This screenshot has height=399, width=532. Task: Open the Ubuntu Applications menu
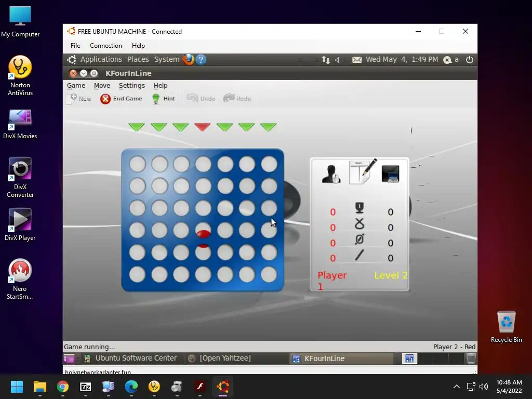[x=101, y=59]
